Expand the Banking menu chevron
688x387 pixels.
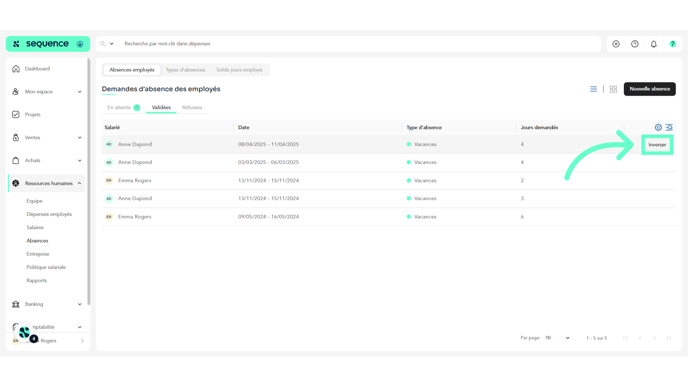pos(79,304)
